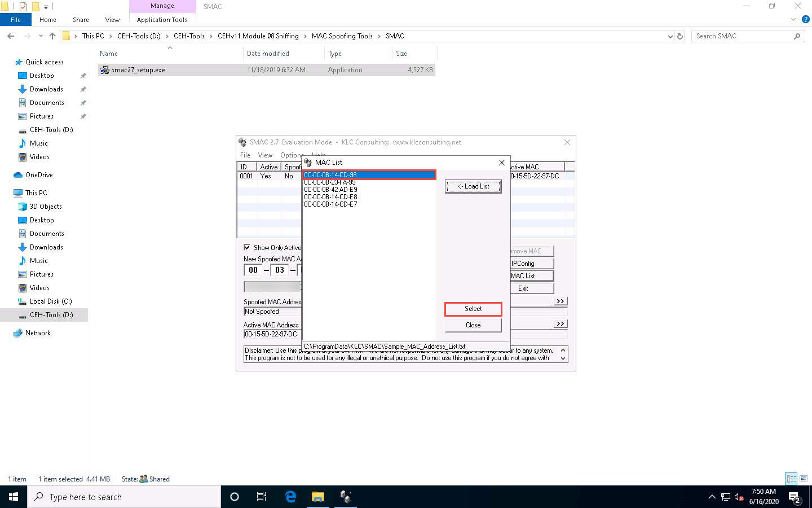Toggle Show Only Active checkbox in SMAC
Screen dimensions: 812x508
247,247
